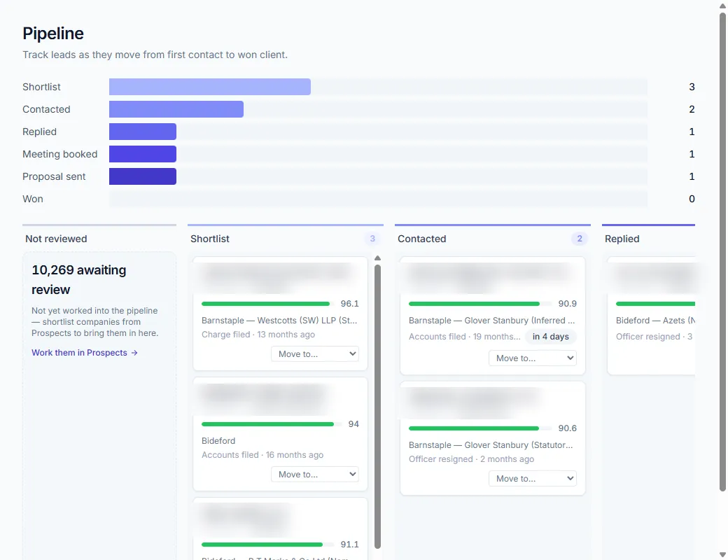Click the 'Meeting booked' funnel label
This screenshot has height=560, width=728.
[x=60, y=154]
